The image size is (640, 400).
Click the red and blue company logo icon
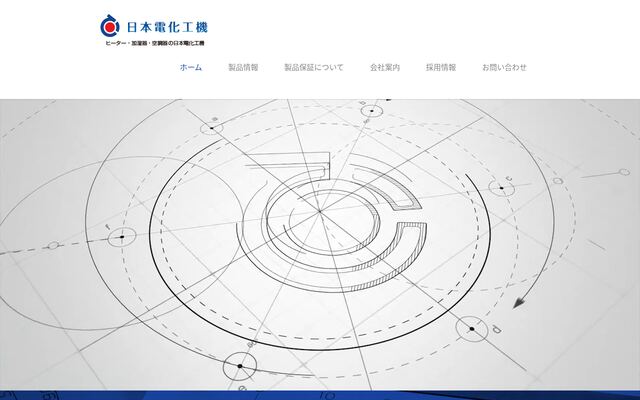pos(110,26)
